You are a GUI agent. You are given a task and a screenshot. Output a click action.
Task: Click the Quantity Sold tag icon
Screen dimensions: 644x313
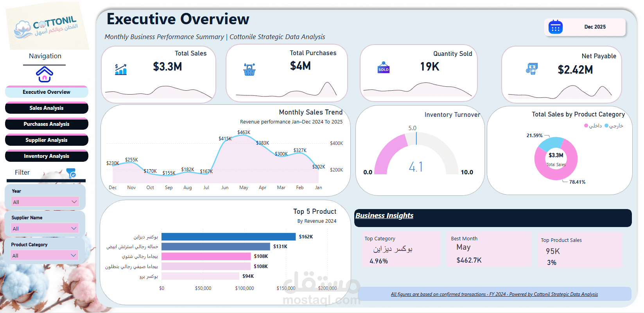(384, 67)
